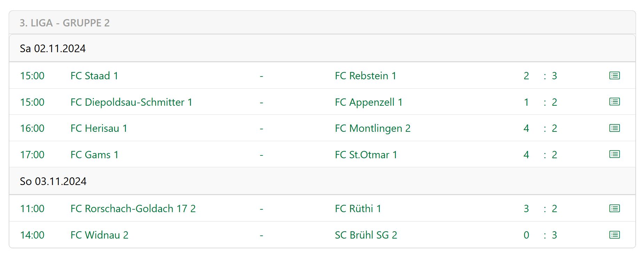This screenshot has width=644, height=257.
Task: Open FC Staad 1 team link
Action: 94,76
